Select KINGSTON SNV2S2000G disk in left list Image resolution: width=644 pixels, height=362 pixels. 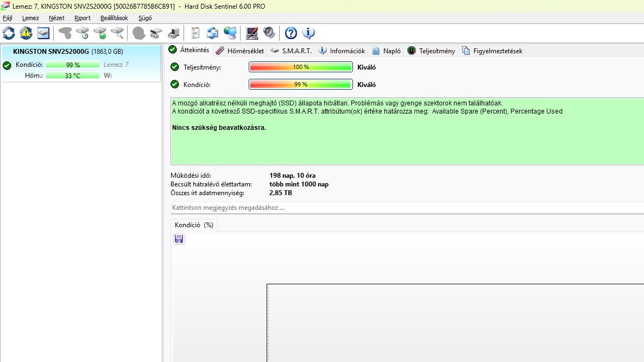(x=81, y=64)
